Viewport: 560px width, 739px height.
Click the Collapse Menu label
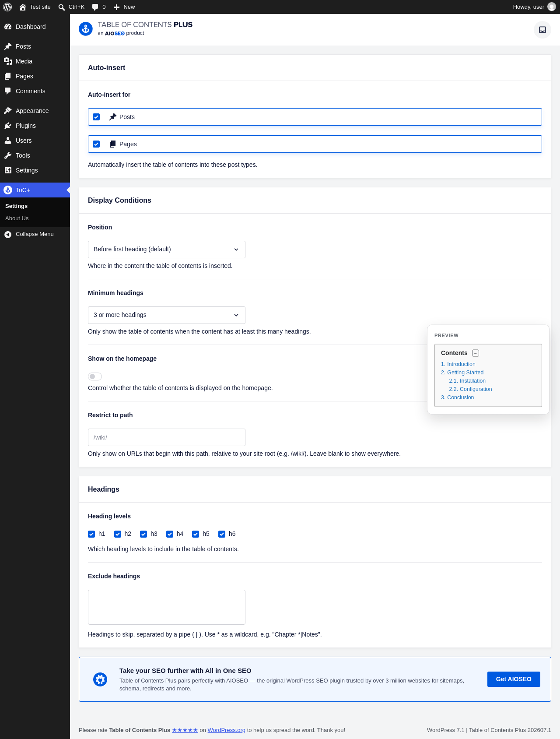[x=35, y=234]
